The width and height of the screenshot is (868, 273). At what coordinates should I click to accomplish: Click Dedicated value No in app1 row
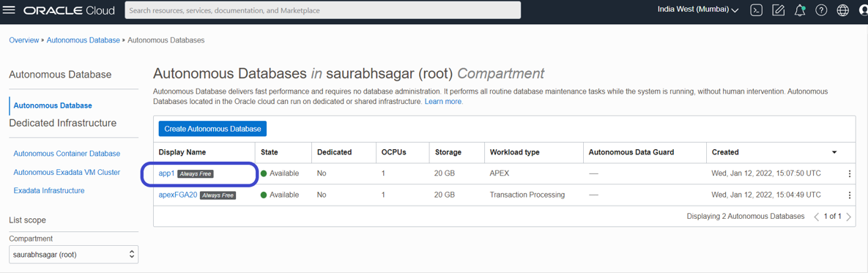(322, 173)
